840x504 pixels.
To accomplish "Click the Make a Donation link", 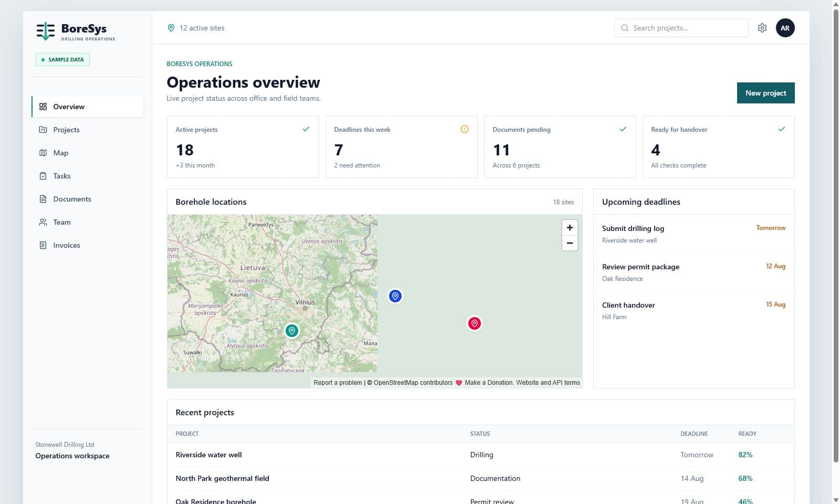I will [489, 383].
